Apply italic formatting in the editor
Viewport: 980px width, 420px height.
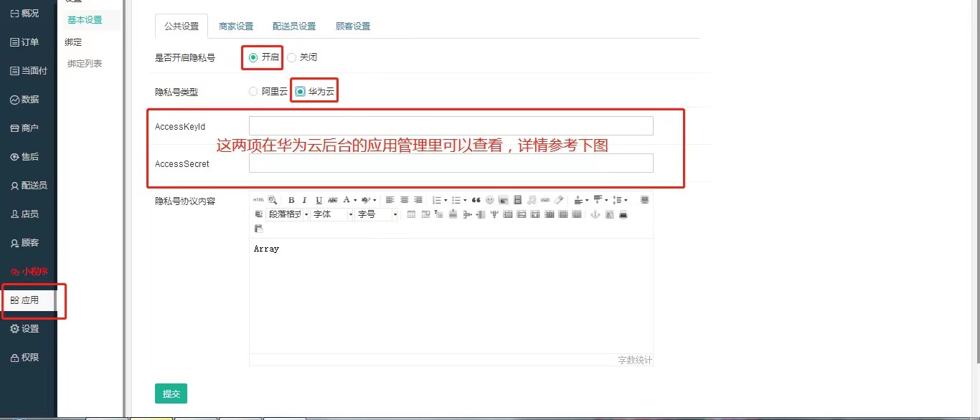[304, 200]
